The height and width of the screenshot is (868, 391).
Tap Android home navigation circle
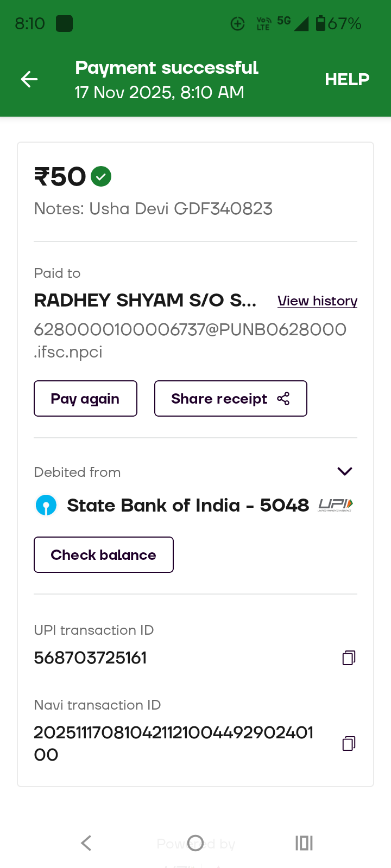pos(195,843)
